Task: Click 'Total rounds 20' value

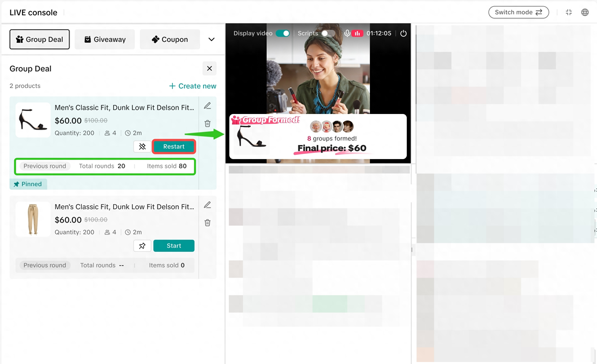Action: pos(102,166)
